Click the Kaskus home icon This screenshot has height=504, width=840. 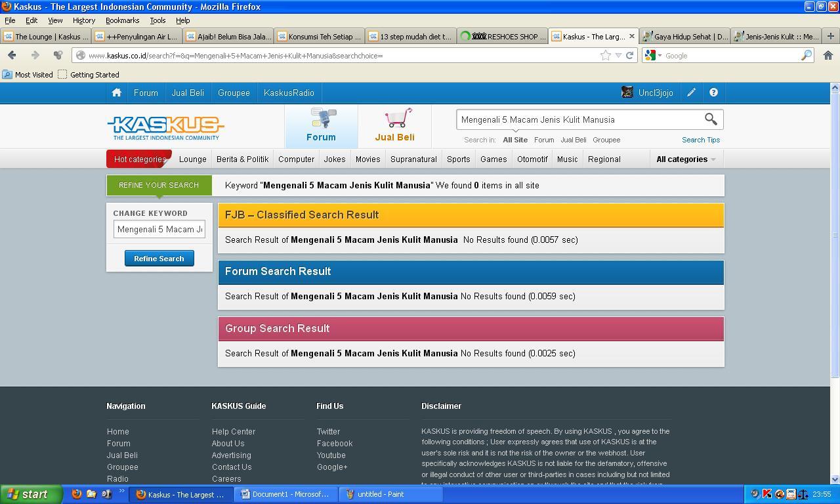click(117, 93)
